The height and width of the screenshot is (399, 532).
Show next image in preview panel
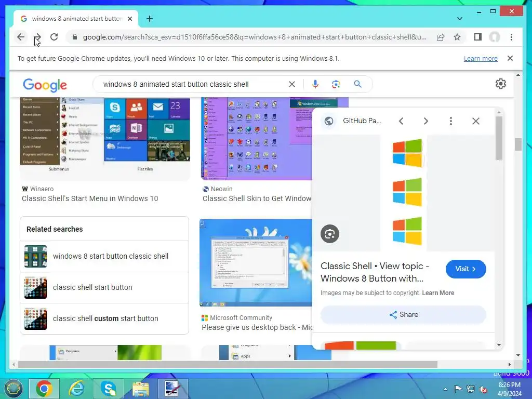426,121
